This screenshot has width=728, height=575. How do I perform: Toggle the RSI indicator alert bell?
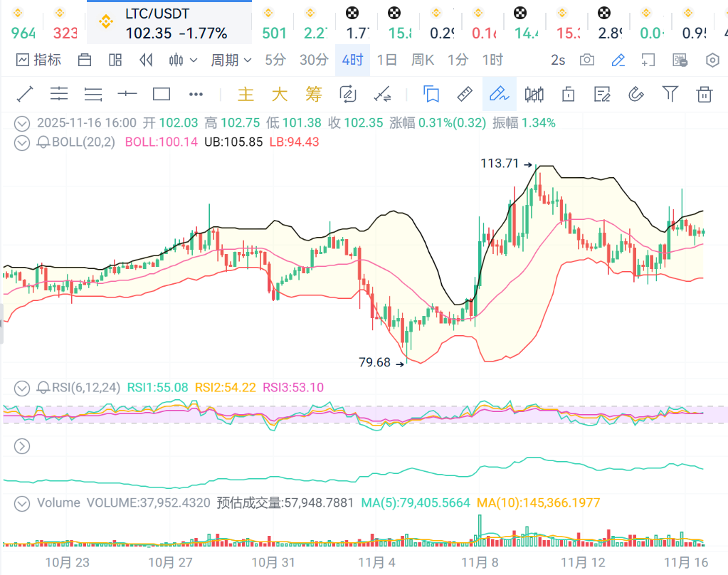pos(42,388)
